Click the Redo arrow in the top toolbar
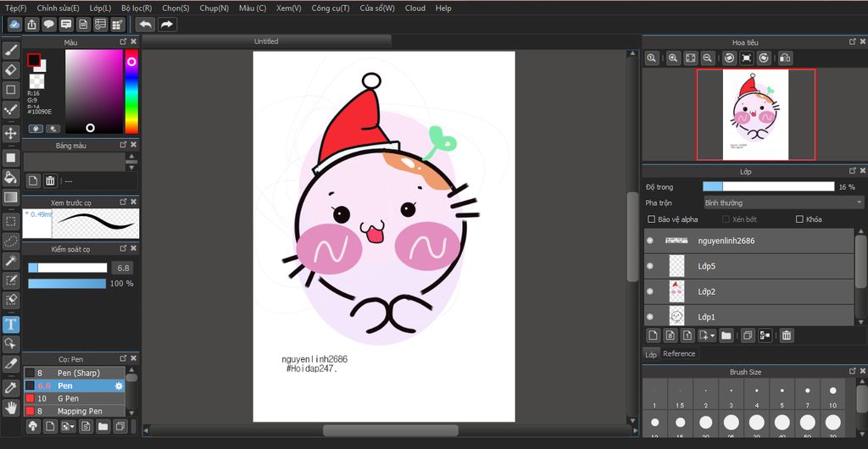Viewport: 868px width, 449px height. tap(167, 25)
